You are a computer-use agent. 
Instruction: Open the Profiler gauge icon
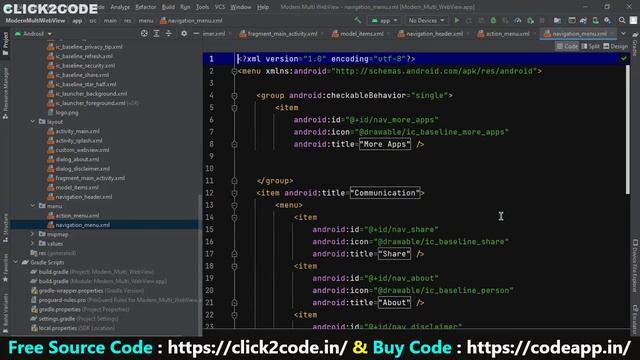[518, 20]
